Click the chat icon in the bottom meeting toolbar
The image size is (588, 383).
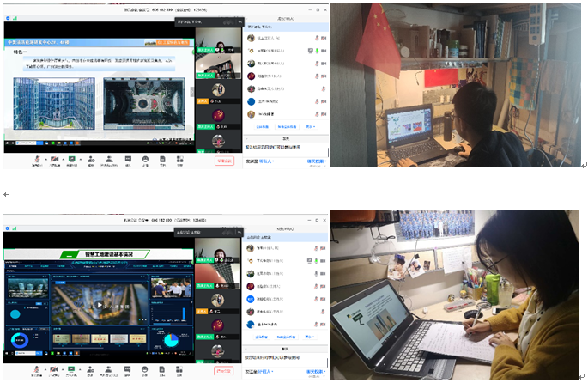(x=128, y=373)
